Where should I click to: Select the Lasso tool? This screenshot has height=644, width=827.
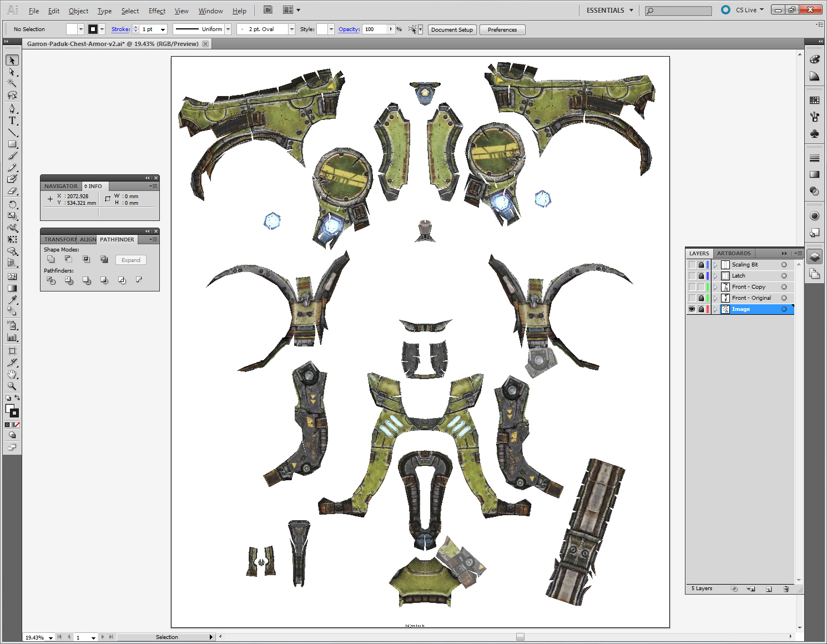12,95
